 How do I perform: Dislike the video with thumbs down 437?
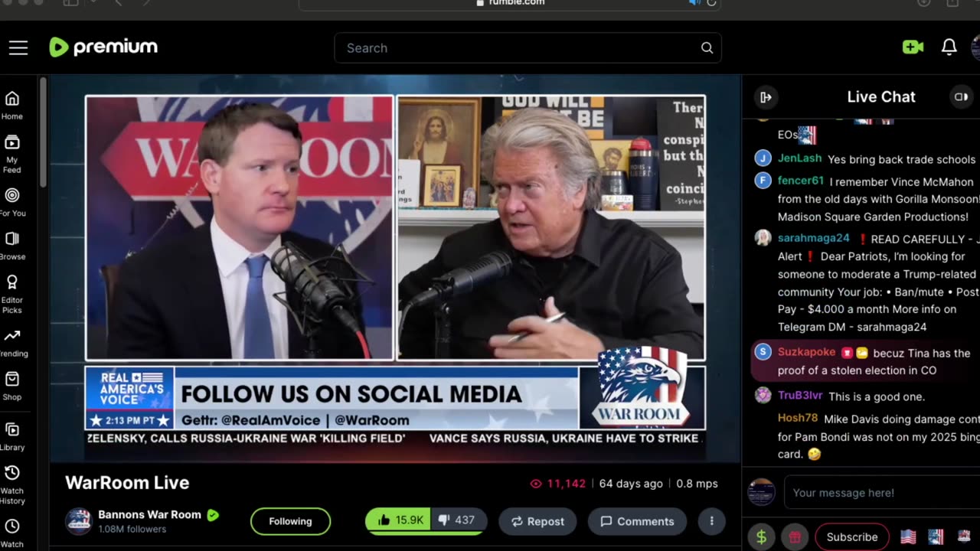pyautogui.click(x=457, y=520)
